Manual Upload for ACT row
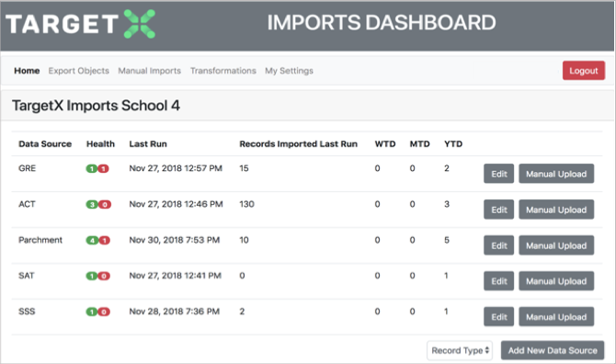This screenshot has width=616, height=364. 556,210
